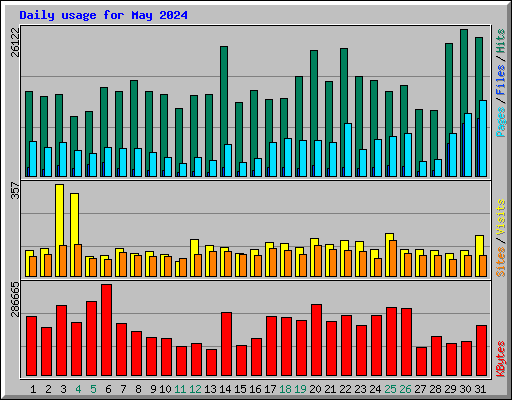
Task: Click green weekend day label 11
Action: coord(180,389)
